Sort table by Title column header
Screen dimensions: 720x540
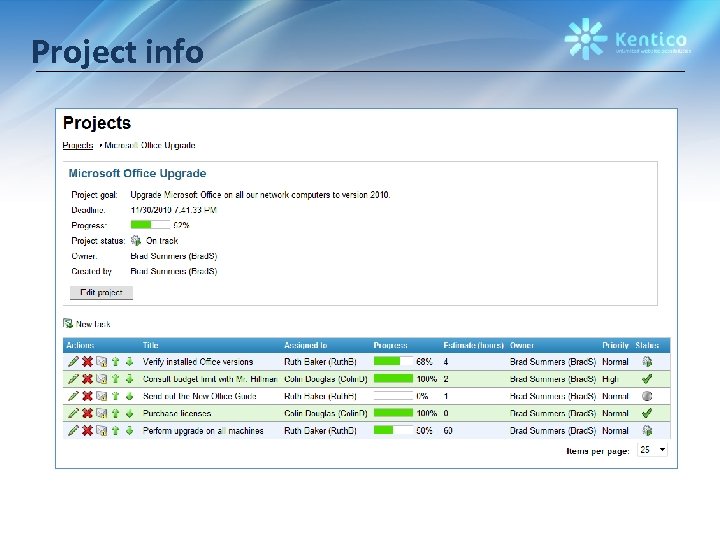tap(151, 345)
